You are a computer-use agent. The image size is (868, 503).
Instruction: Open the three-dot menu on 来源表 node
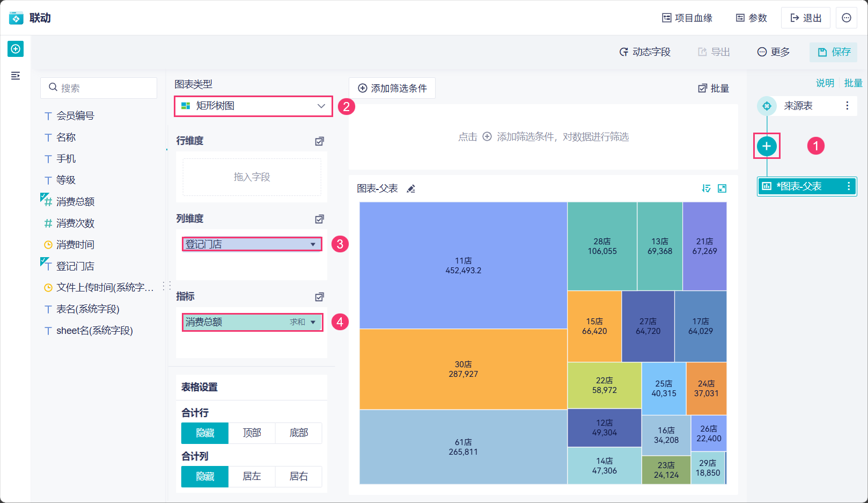pyautogui.click(x=847, y=106)
